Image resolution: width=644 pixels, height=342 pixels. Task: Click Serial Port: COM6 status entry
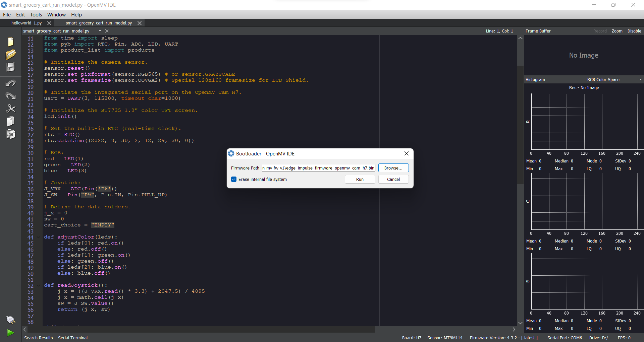565,338
